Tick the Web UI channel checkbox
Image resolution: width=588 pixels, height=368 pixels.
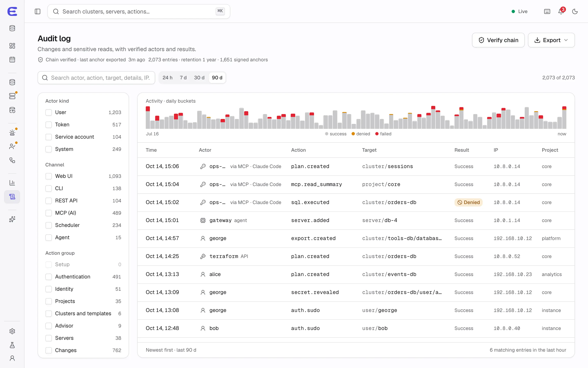pyautogui.click(x=49, y=176)
